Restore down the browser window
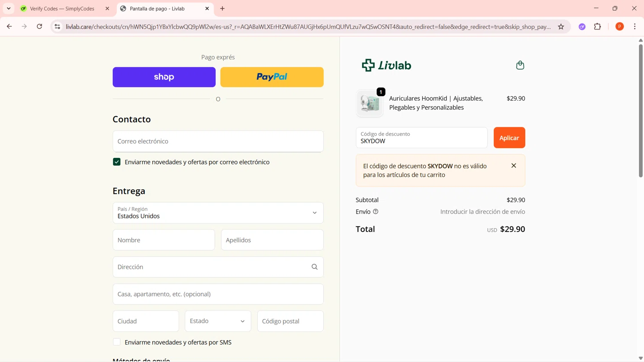This screenshot has height=362, width=644. click(615, 9)
